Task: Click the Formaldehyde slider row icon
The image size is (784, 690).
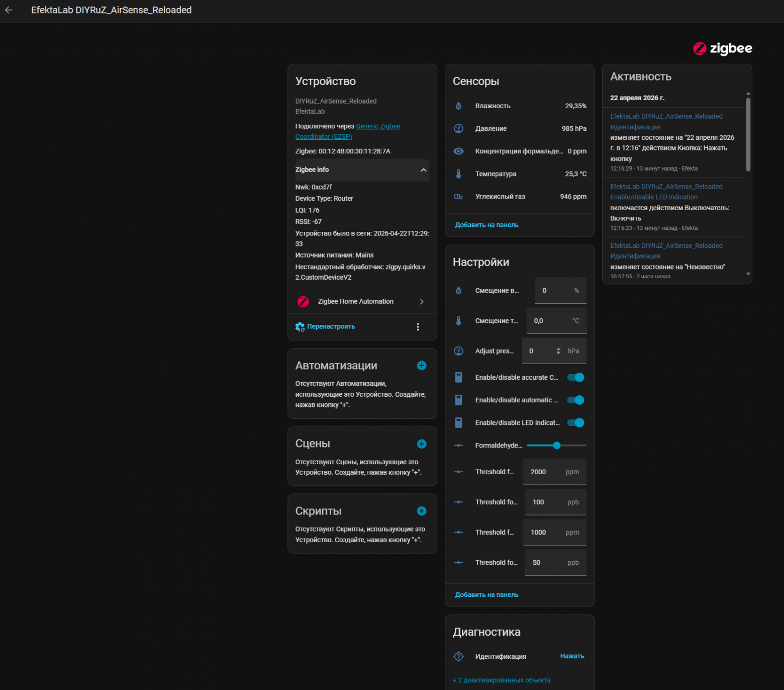Action: [x=458, y=446]
